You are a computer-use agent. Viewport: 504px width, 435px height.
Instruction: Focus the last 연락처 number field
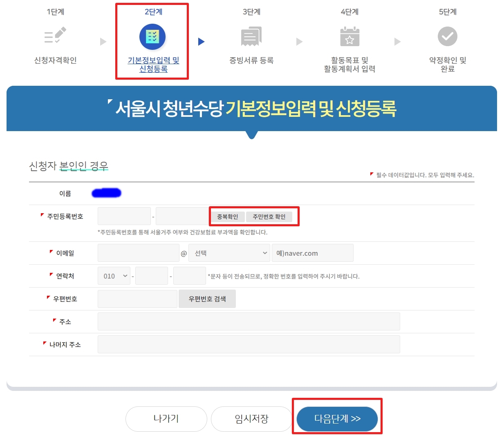[x=190, y=276]
